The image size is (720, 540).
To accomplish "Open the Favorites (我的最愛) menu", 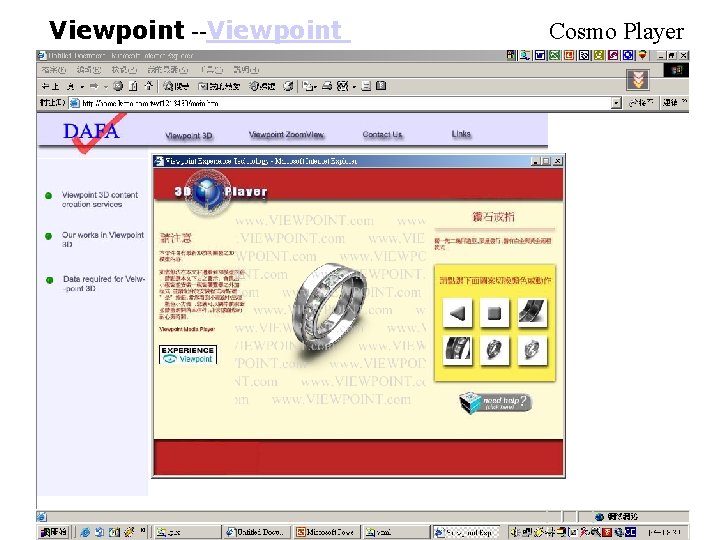I will tap(168, 70).
